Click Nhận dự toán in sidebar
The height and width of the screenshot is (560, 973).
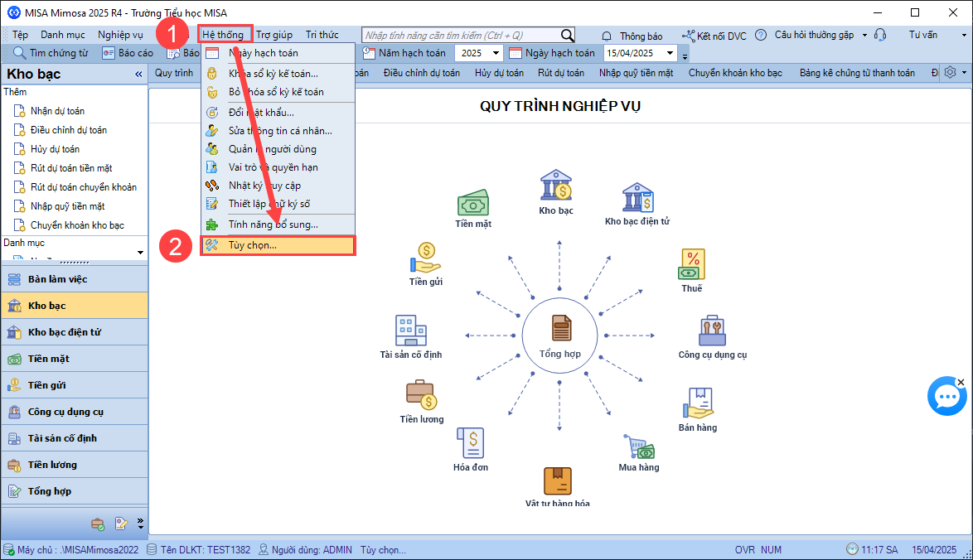click(x=57, y=111)
